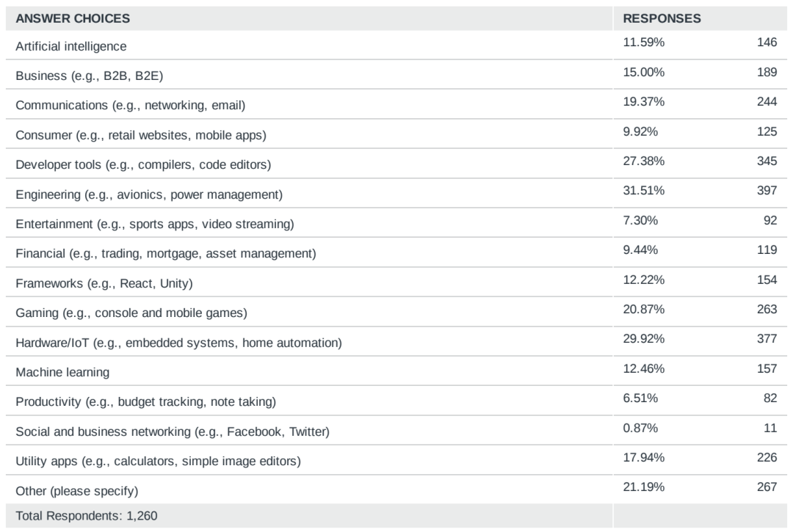The image size is (793, 532).
Task: Click the Other (please specify) row
Action: [396, 490]
